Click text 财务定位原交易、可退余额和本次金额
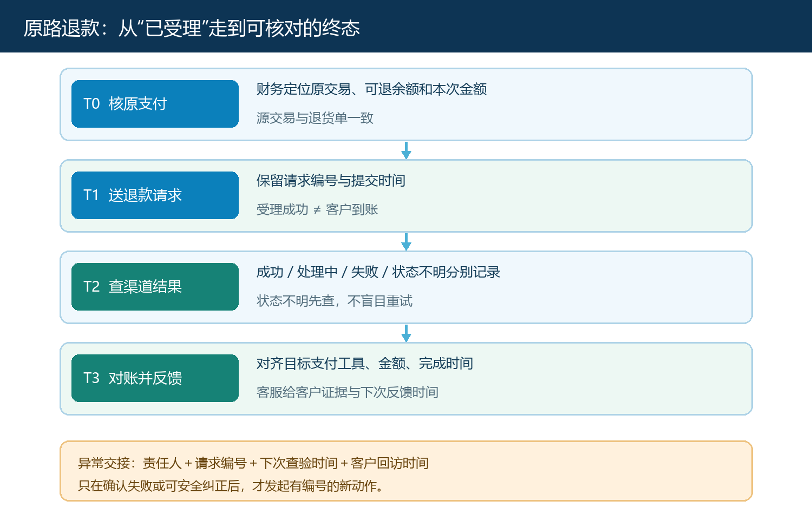812x514 pixels. click(371, 89)
